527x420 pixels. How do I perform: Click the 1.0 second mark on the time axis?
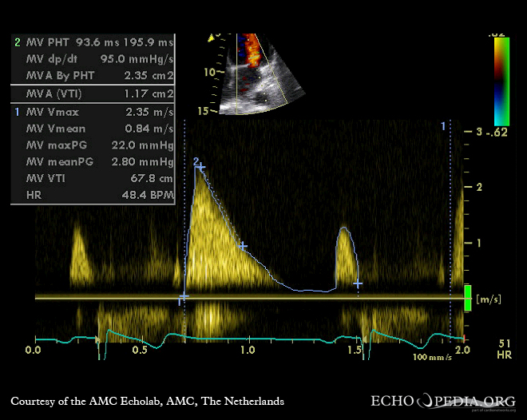248,351
